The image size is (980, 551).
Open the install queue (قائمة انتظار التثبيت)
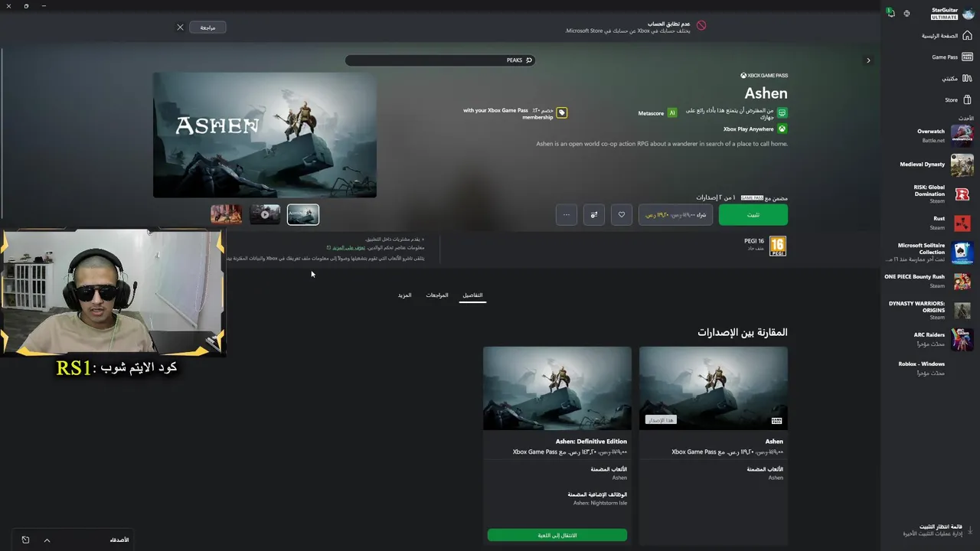coord(932,530)
